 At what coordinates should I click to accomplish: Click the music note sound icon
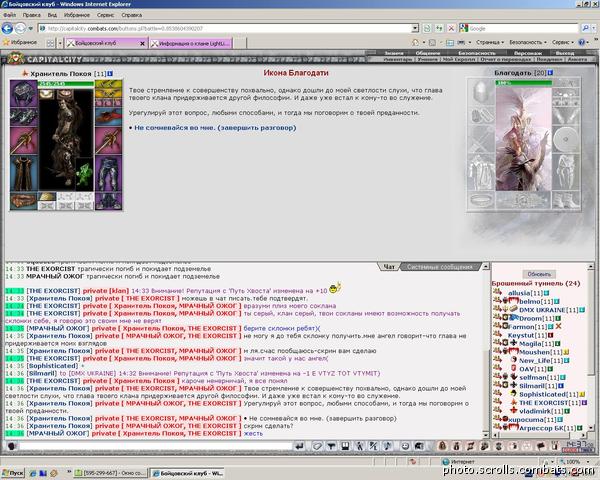[x=387, y=446]
